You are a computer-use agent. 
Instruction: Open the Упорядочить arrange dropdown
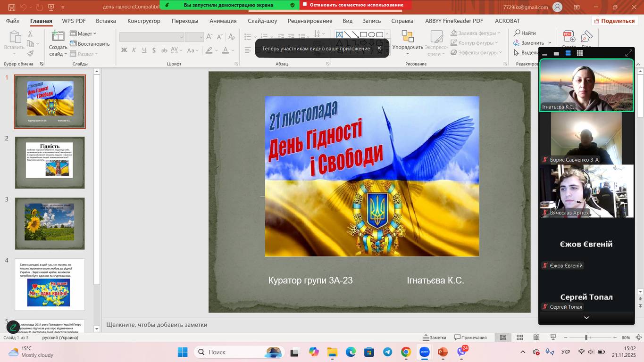408,47
